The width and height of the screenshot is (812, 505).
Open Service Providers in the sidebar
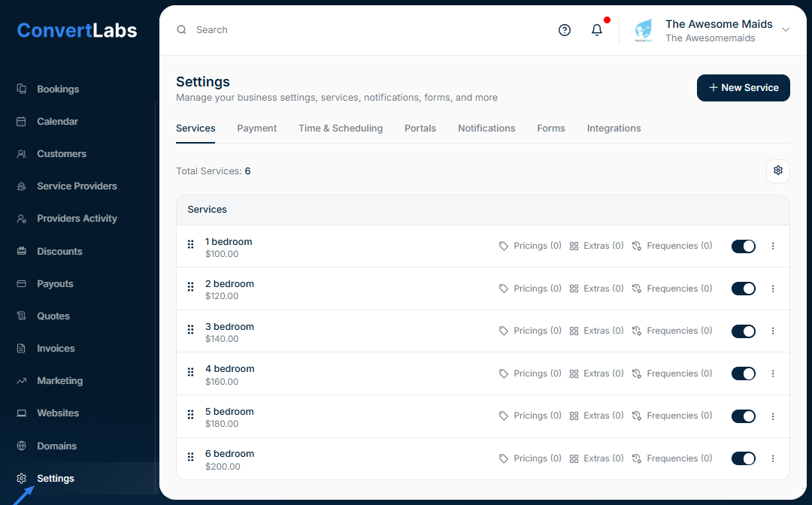tap(77, 186)
